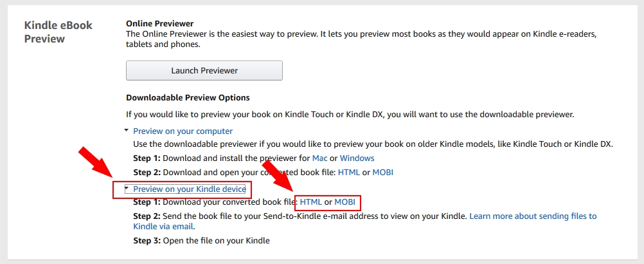644x264 pixels.
Task: Open the Preview on your Kindle device link
Action: [189, 189]
